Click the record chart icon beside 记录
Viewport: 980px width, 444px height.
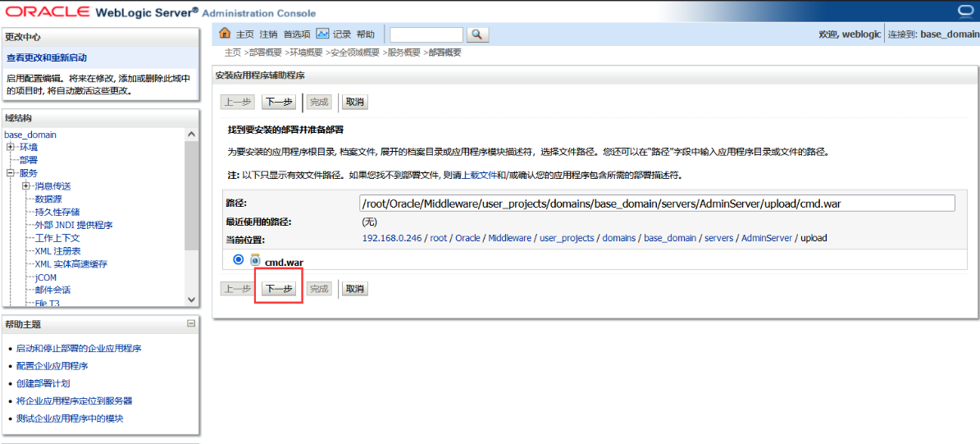(x=322, y=34)
